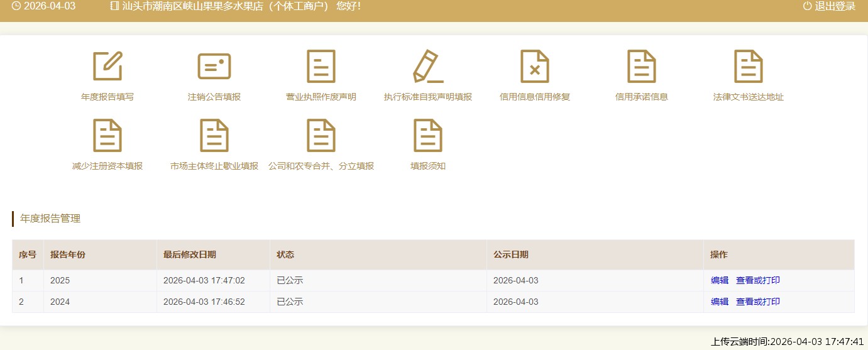Click 编辑 for the 2024 report

720,302
